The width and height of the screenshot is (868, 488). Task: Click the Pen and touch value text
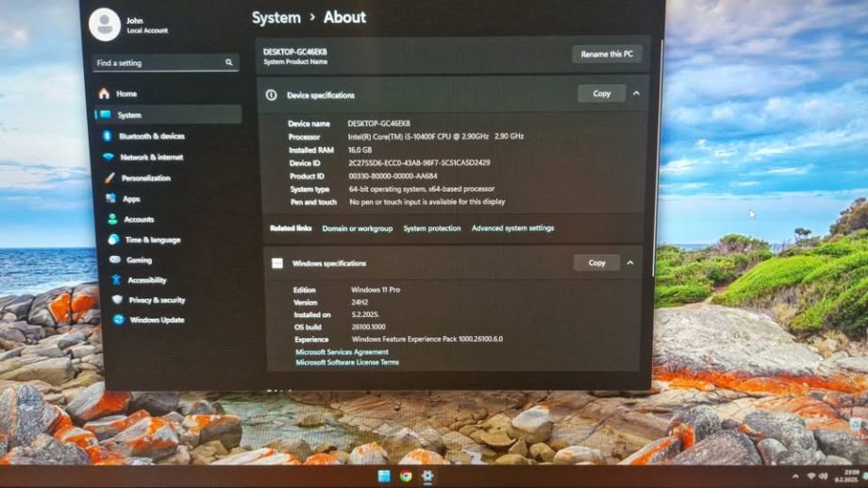[x=427, y=202]
